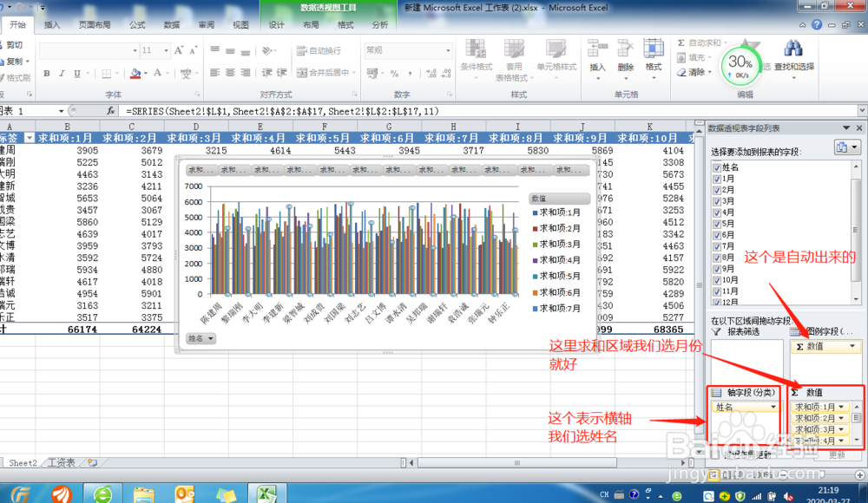Uncheck the 2月 field checkbox
Image resolution: width=868 pixels, height=503 pixels.
[x=717, y=190]
